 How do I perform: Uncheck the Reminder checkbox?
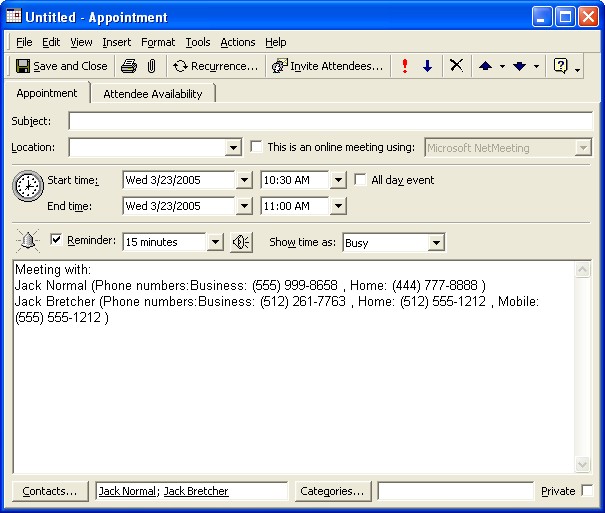56,240
